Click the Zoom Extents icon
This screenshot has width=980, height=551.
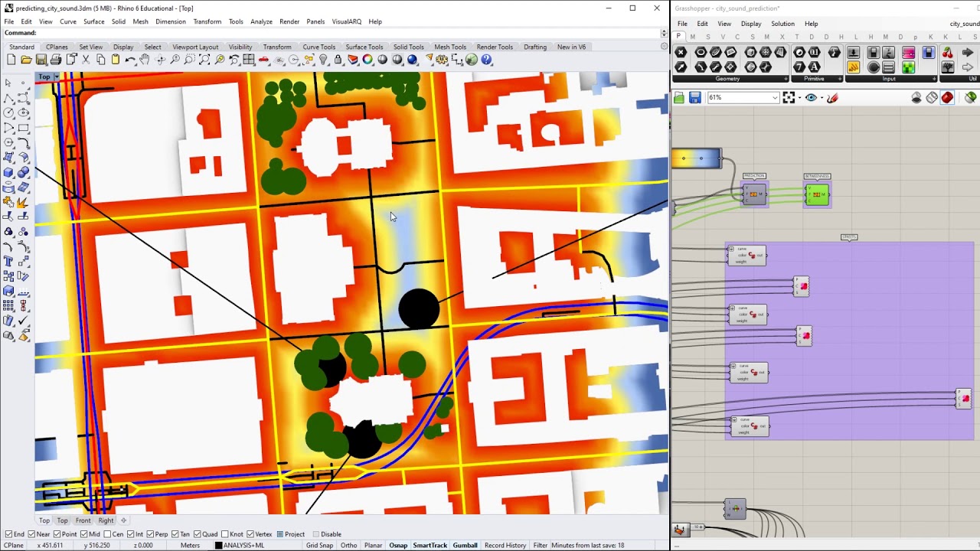[204, 60]
